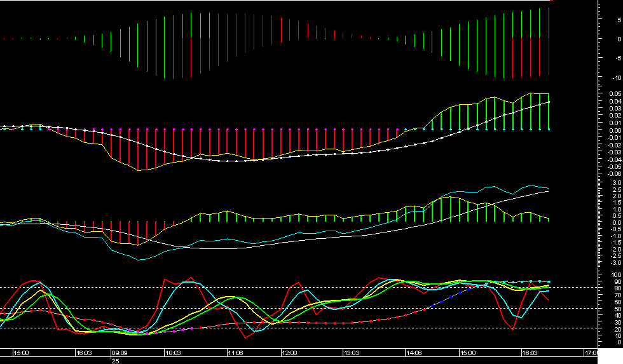This screenshot has height=364, width=623.
Task: Click the 09:09 time axis label
Action: [119, 353]
